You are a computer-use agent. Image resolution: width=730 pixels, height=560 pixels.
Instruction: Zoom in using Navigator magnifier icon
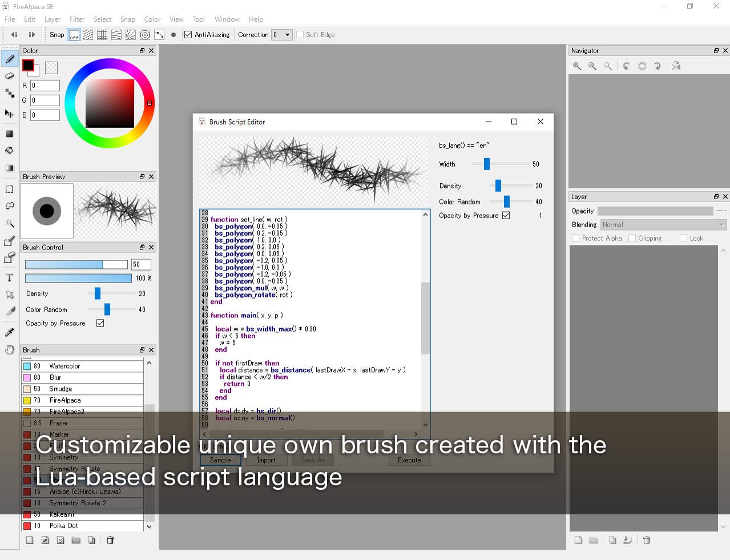[x=577, y=66]
